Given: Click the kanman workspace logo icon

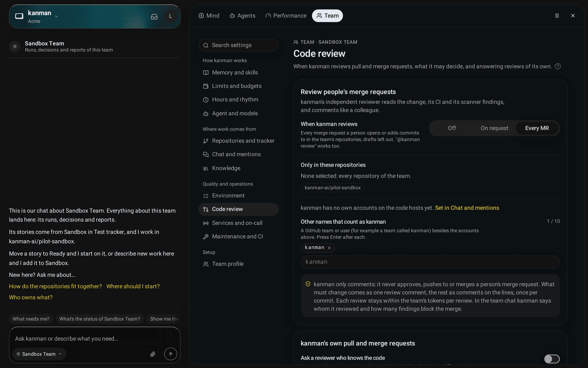Looking at the screenshot, I should pyautogui.click(x=19, y=16).
